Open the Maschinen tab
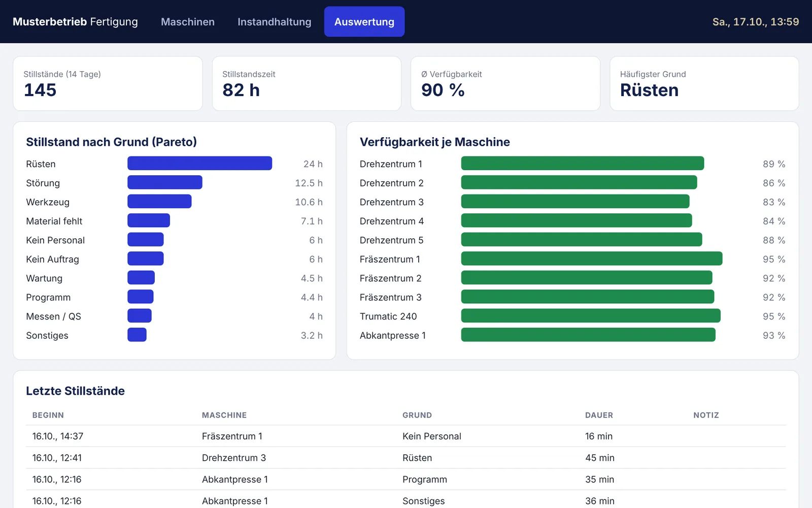The height and width of the screenshot is (508, 812). coord(188,22)
